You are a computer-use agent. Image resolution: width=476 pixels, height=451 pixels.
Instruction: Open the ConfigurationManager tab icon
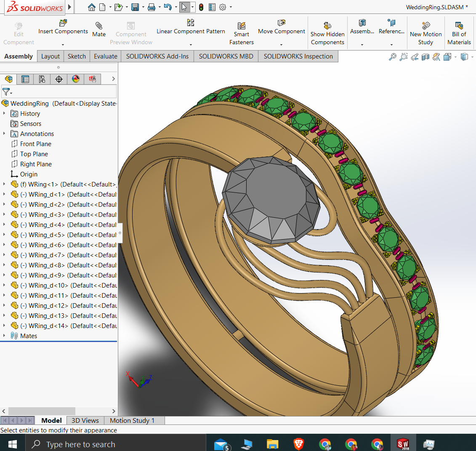point(42,79)
